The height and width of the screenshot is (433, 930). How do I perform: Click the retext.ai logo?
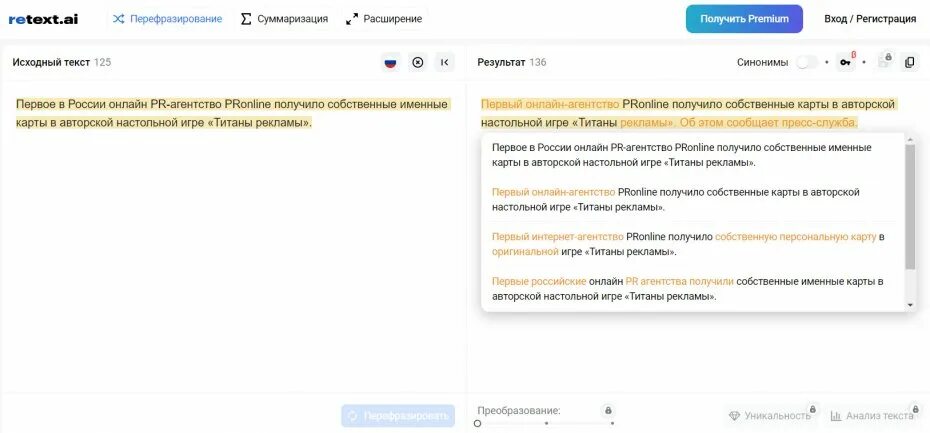click(43, 19)
